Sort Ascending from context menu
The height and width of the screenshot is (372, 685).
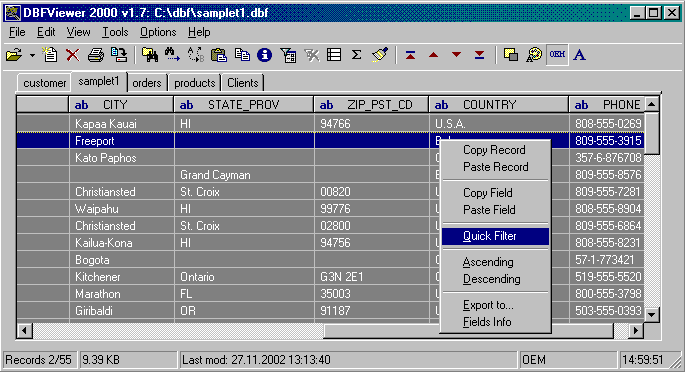[495, 262]
